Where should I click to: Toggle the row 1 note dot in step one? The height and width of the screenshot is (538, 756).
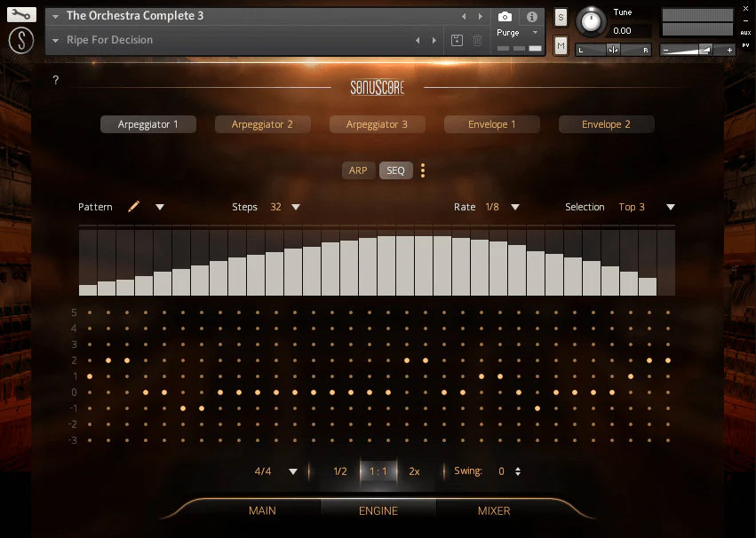90,376
